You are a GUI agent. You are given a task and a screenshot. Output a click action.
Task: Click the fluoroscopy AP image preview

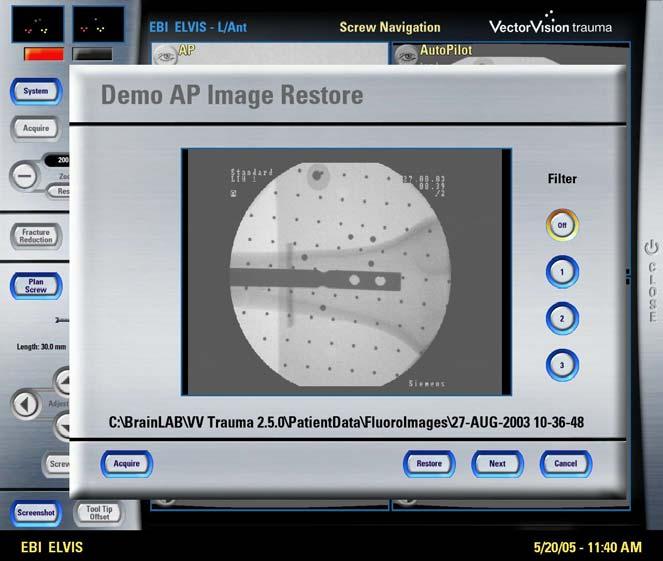(346, 272)
